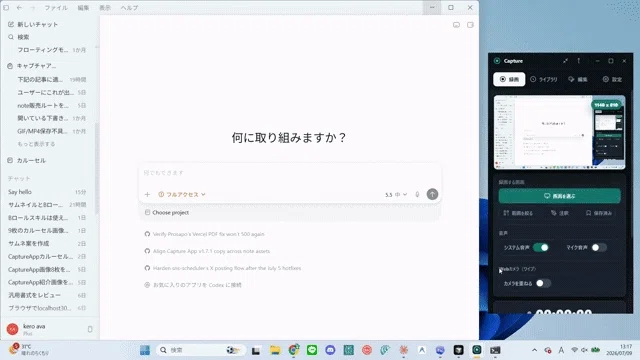Enable the カメラを重ねる toggle
This screenshot has height=360, width=640.
point(543,283)
